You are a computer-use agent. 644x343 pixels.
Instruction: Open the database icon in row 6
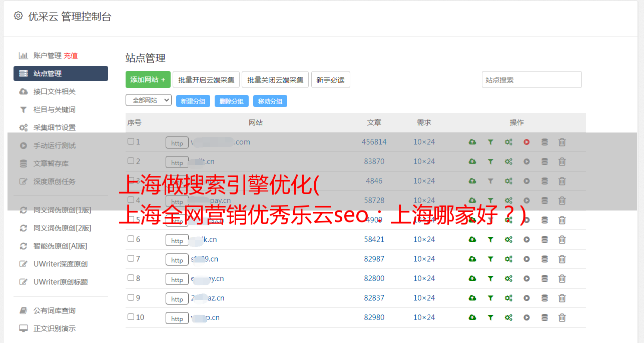pyautogui.click(x=544, y=239)
